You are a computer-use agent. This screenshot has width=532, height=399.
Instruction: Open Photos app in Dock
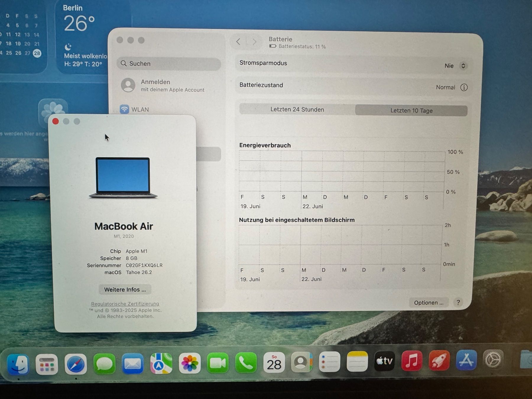[189, 363]
